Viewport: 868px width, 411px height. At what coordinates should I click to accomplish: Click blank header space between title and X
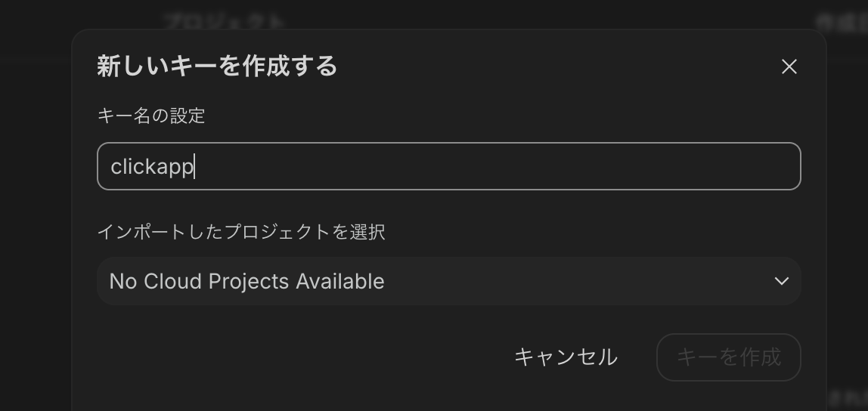tap(560, 66)
